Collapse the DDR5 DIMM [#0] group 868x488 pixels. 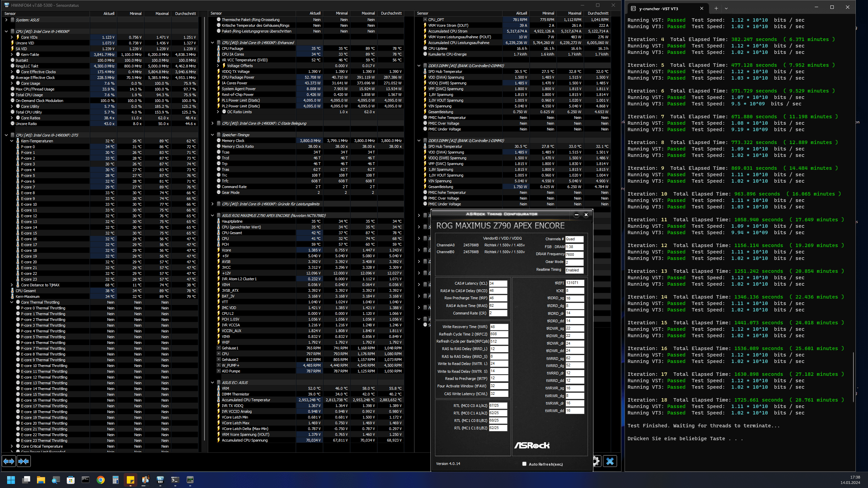coord(419,66)
